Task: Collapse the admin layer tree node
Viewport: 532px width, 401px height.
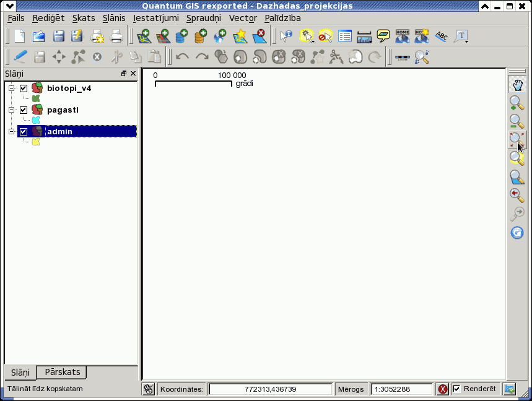Action: [x=12, y=132]
